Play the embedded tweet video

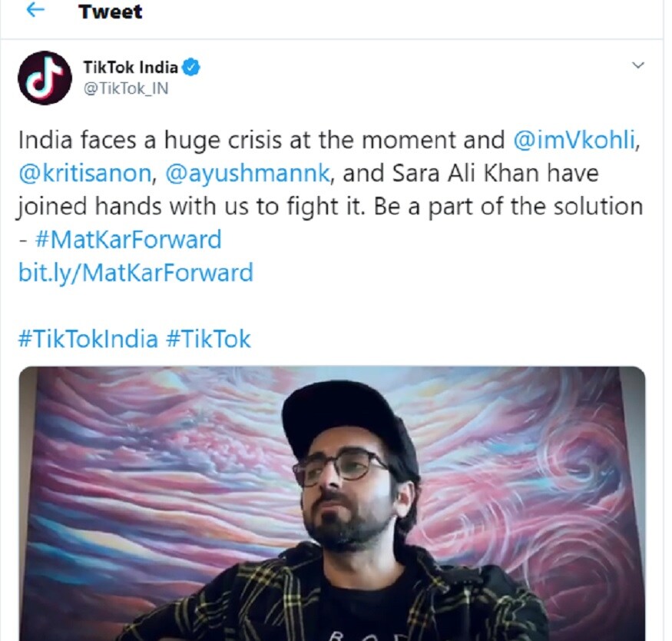(332, 503)
